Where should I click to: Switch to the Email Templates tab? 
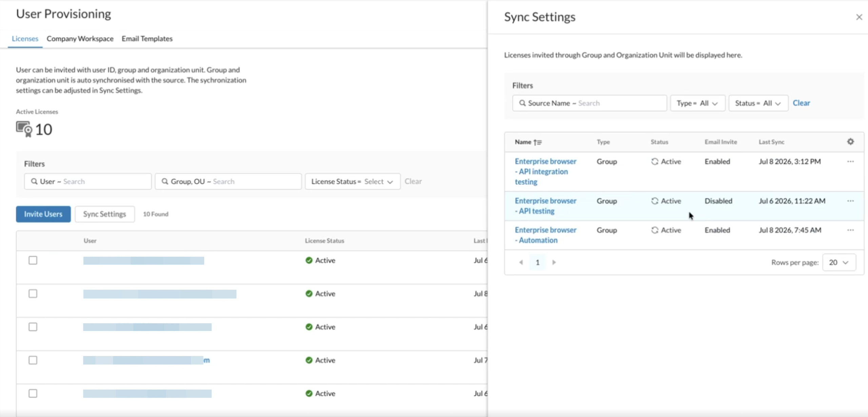point(147,39)
